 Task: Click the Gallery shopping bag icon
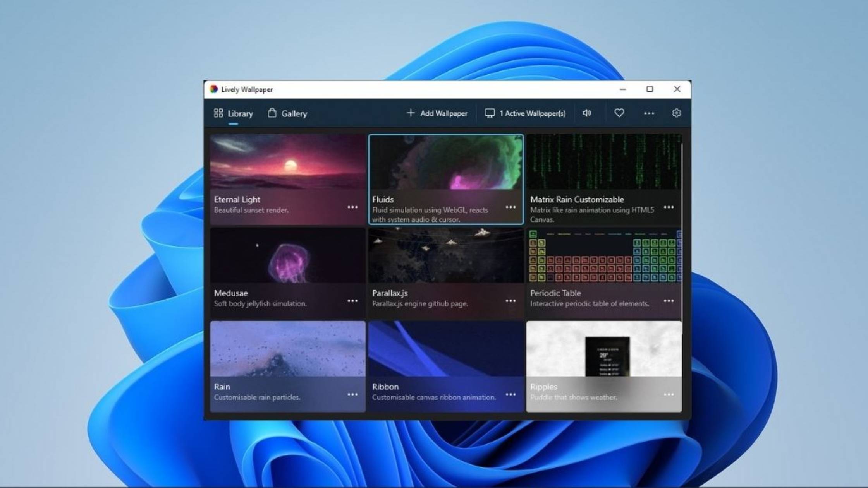[272, 113]
